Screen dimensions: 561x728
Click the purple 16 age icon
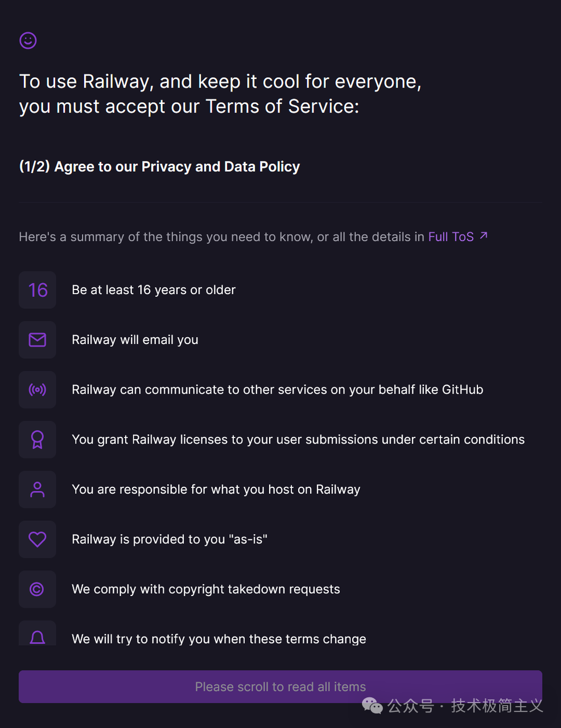point(38,290)
